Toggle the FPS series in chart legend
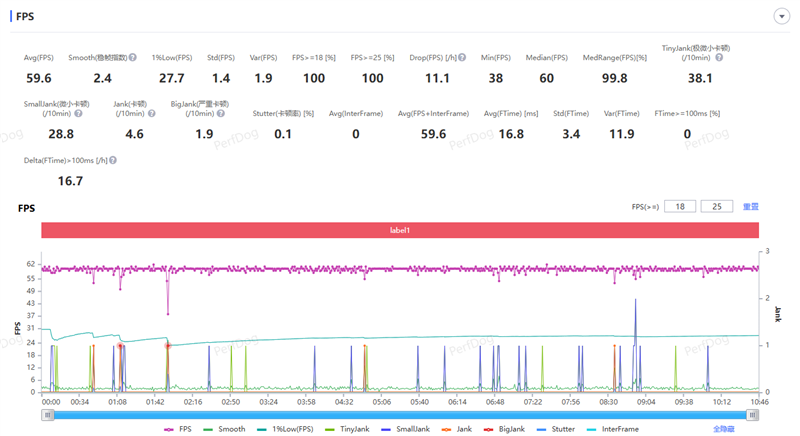 point(178,428)
